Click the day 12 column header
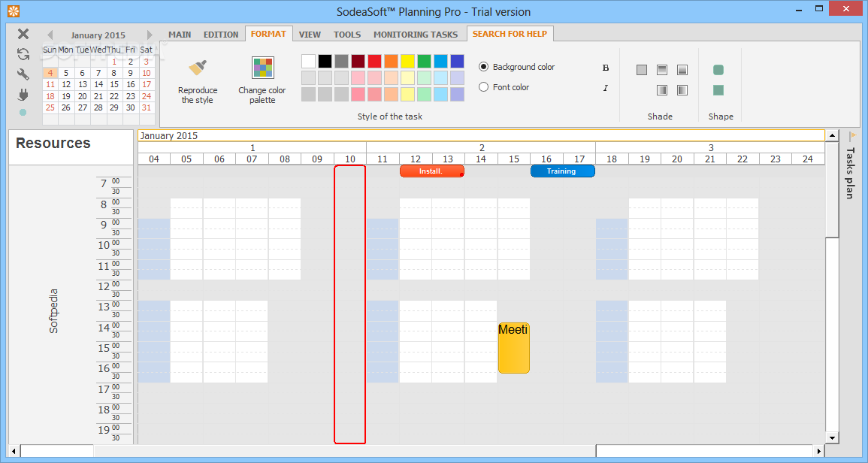Screen dimensions: 868x463 (x=416, y=159)
